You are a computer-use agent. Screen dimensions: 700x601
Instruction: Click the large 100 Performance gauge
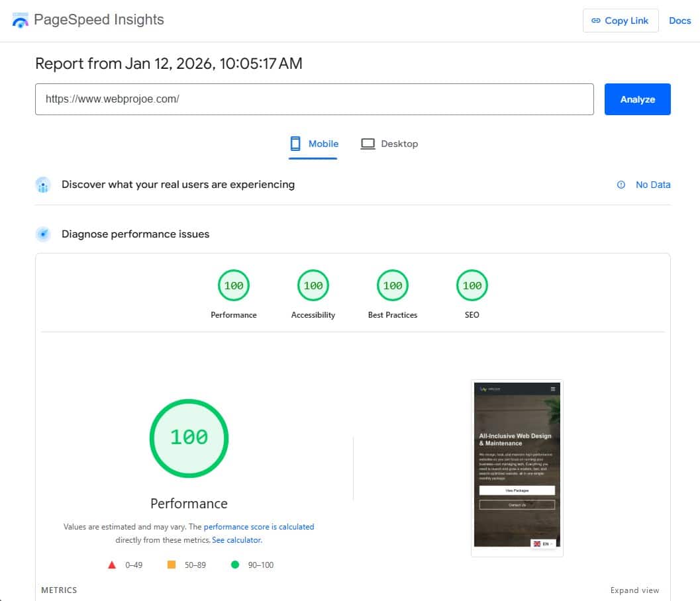coord(189,438)
